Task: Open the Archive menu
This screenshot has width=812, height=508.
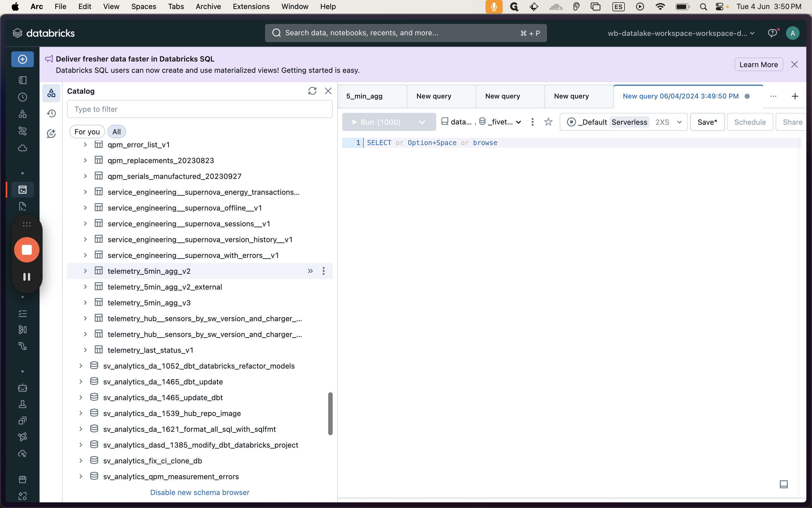Action: click(x=208, y=7)
